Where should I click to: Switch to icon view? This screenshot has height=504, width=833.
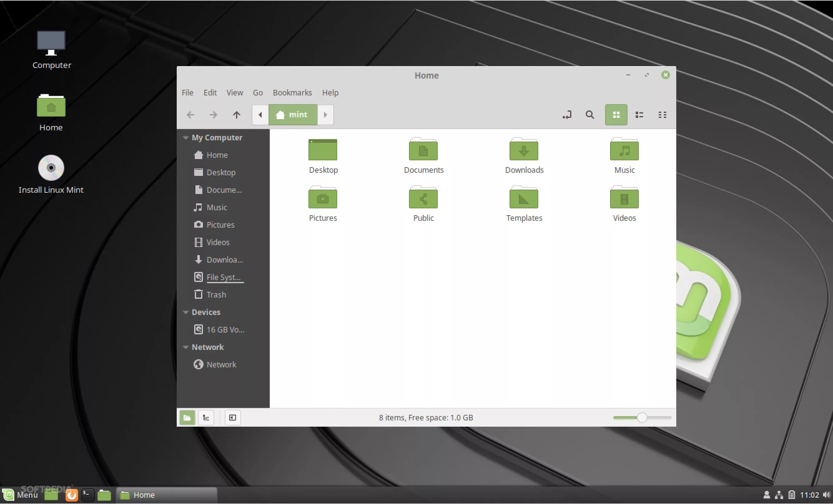click(x=616, y=115)
